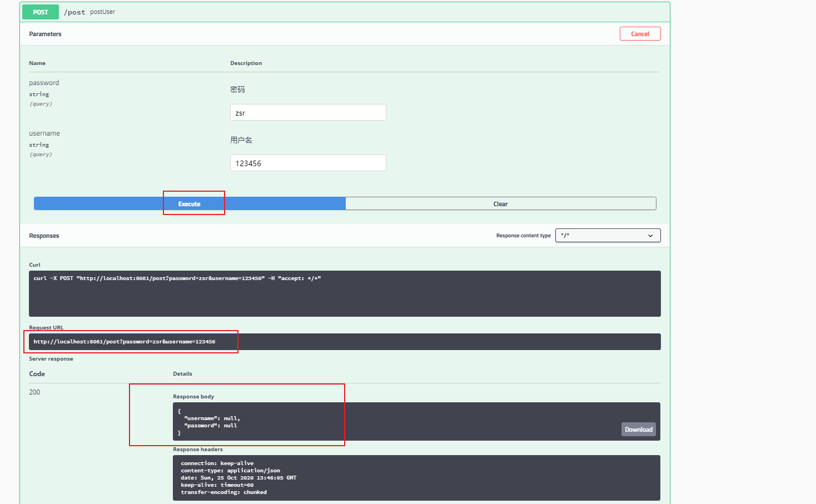Screen dimensions: 816x504
Task: Open the Response content type dropdown
Action: (x=608, y=236)
